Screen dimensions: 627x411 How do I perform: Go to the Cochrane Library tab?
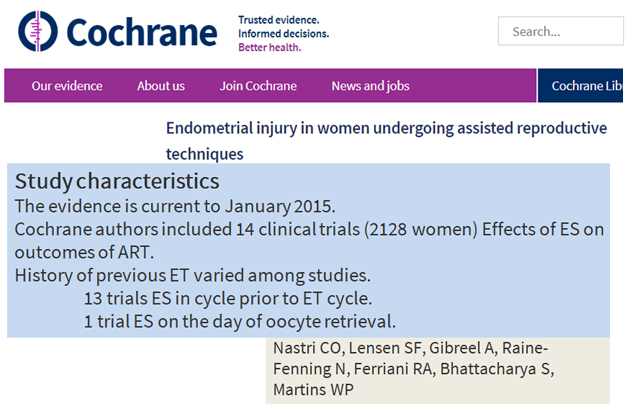[580, 86]
